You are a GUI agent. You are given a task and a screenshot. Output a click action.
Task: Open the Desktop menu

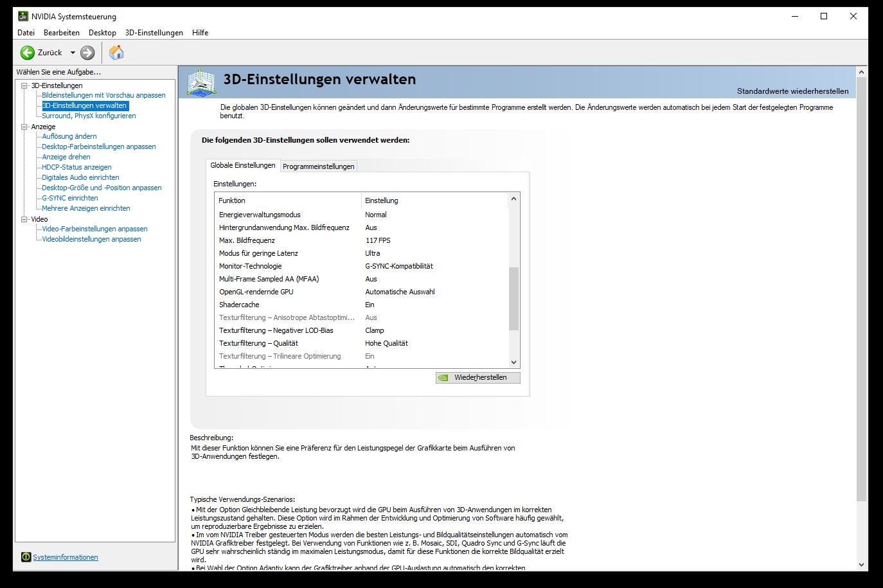coord(102,33)
